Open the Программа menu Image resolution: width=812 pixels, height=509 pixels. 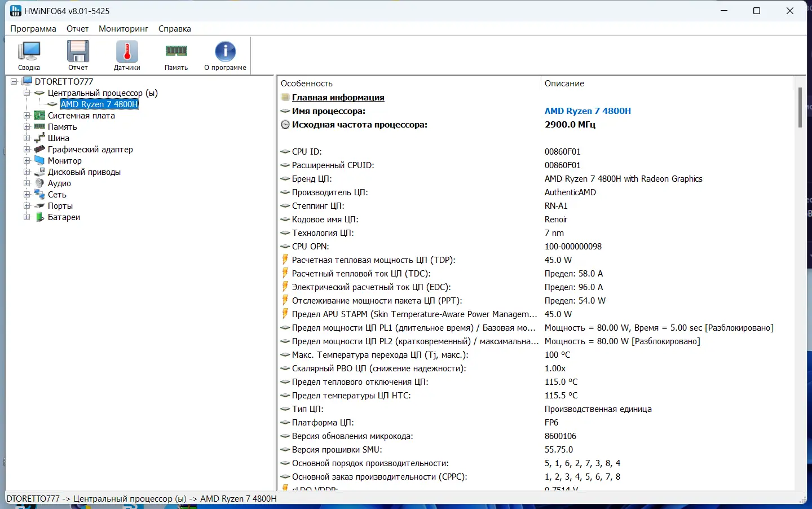click(x=33, y=29)
